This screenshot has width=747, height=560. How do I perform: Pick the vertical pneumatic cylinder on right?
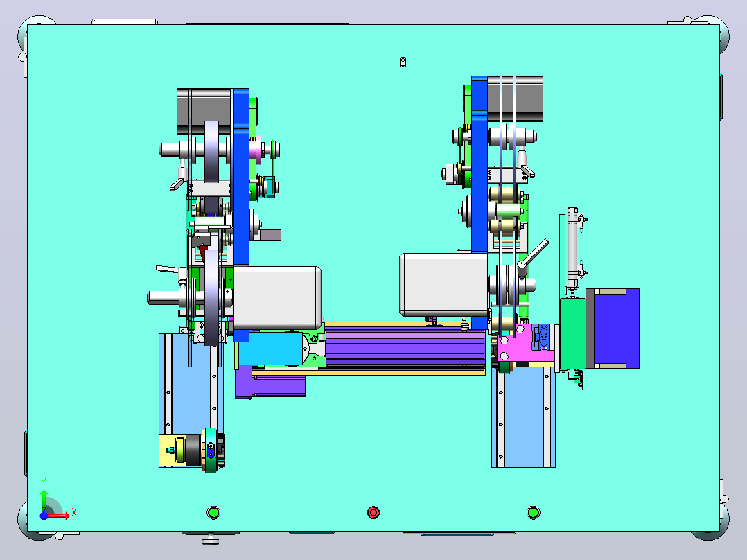[572, 250]
